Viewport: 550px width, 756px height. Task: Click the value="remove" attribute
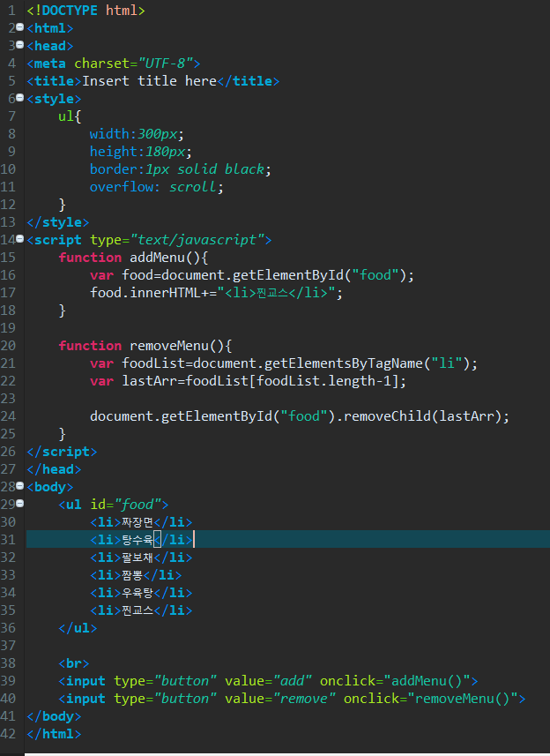pyautogui.click(x=279, y=698)
